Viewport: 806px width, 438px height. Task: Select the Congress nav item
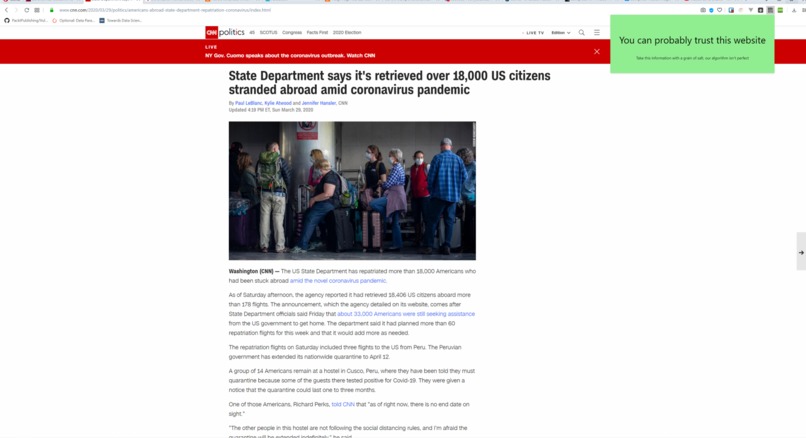pos(292,32)
